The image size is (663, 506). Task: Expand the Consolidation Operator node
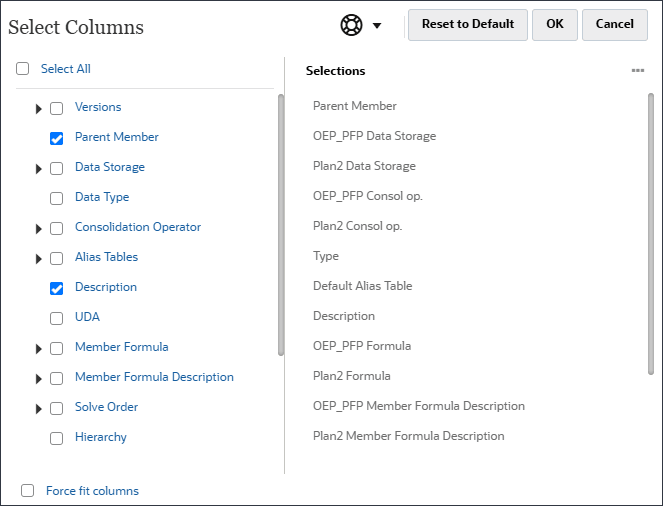(x=39, y=228)
